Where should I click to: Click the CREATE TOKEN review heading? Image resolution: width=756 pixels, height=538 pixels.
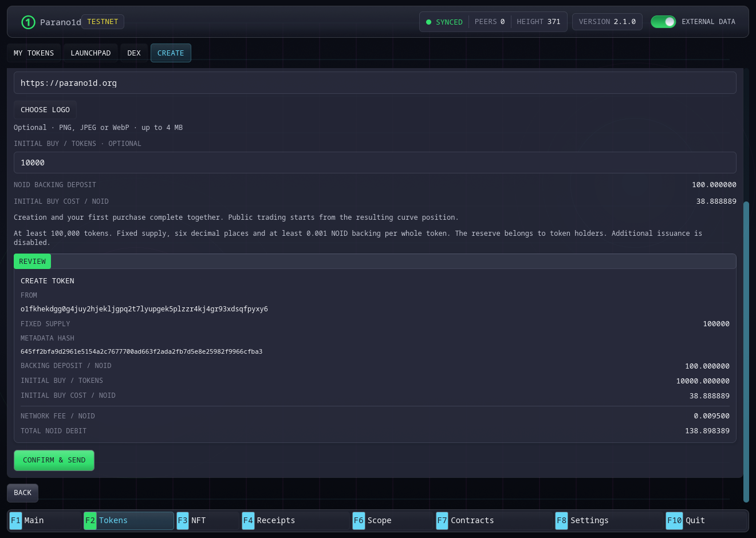pyautogui.click(x=48, y=281)
